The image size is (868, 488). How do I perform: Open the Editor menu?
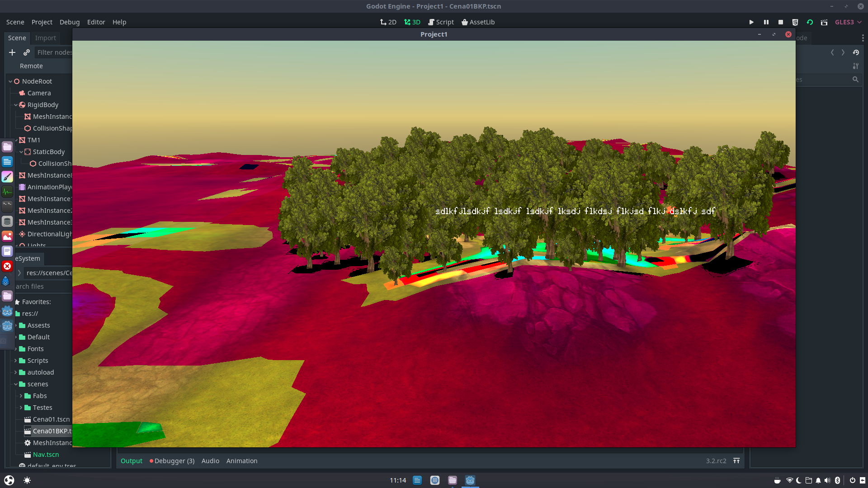[x=96, y=22]
